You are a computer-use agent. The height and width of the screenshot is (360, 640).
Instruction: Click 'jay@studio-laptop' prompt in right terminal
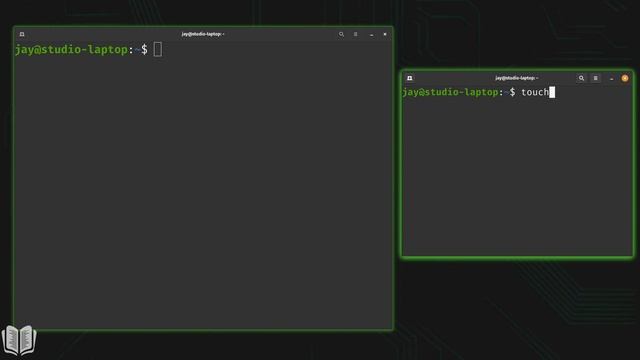click(450, 92)
